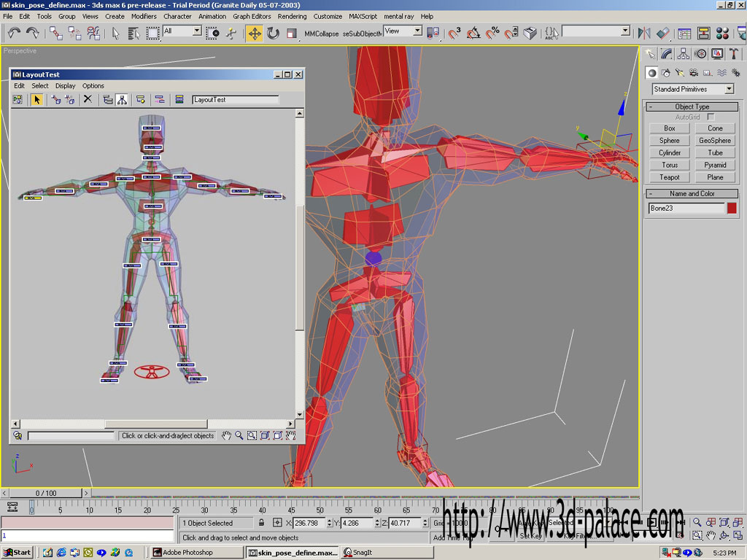Click the Torus primitive button
The height and width of the screenshot is (560, 747).
click(x=670, y=165)
